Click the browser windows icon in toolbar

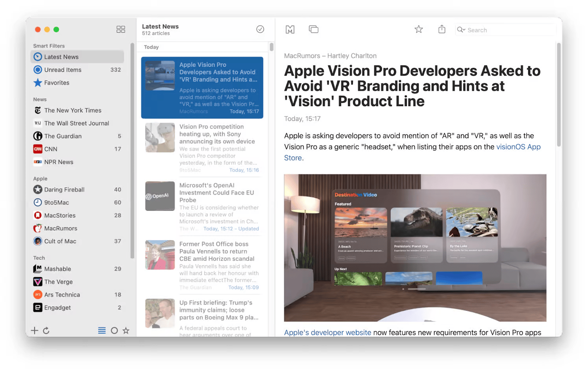click(x=314, y=30)
